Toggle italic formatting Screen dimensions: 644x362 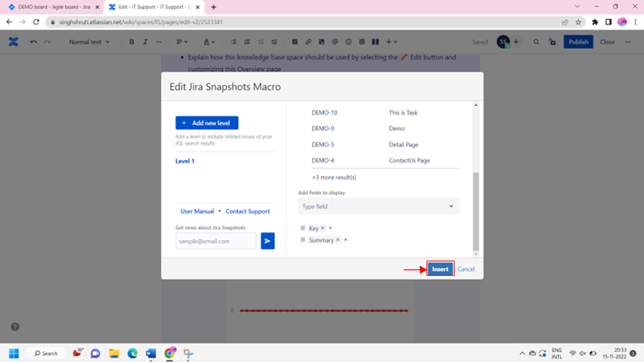coord(145,42)
